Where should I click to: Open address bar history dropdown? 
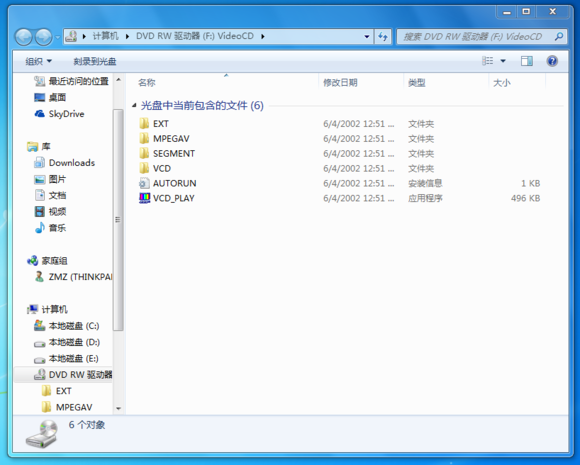point(367,36)
